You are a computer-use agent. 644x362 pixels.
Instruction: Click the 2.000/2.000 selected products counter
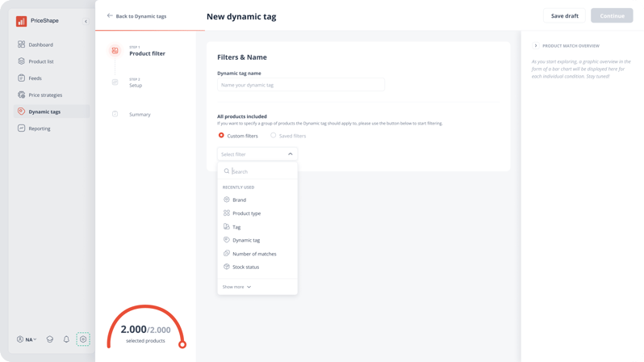(145, 330)
